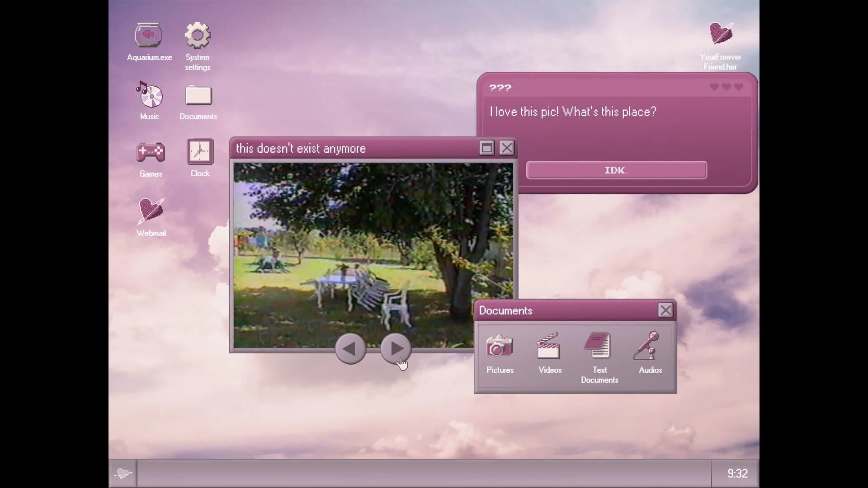Click the first heart in the ??? title bar
This screenshot has height=488, width=868.
pos(714,87)
